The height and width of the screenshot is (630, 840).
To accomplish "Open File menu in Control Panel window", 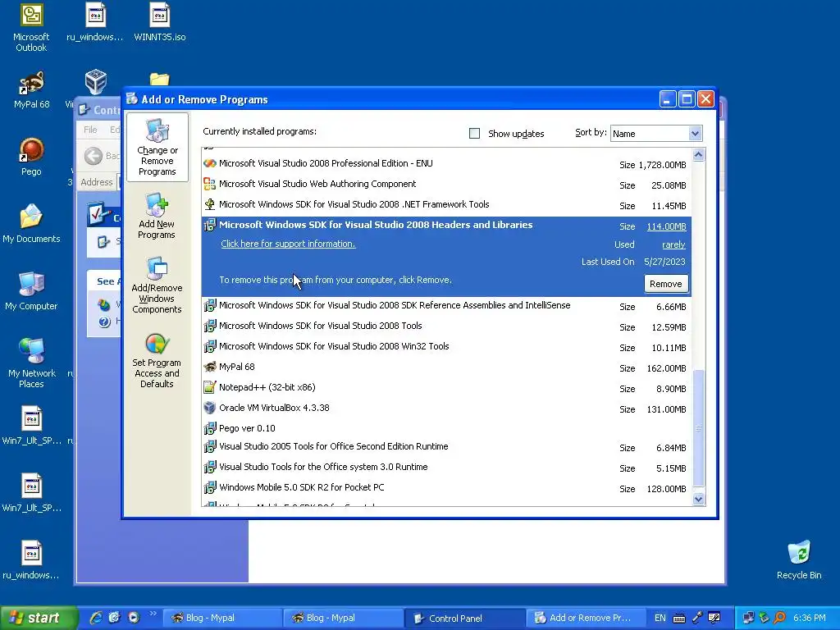I will 90,130.
